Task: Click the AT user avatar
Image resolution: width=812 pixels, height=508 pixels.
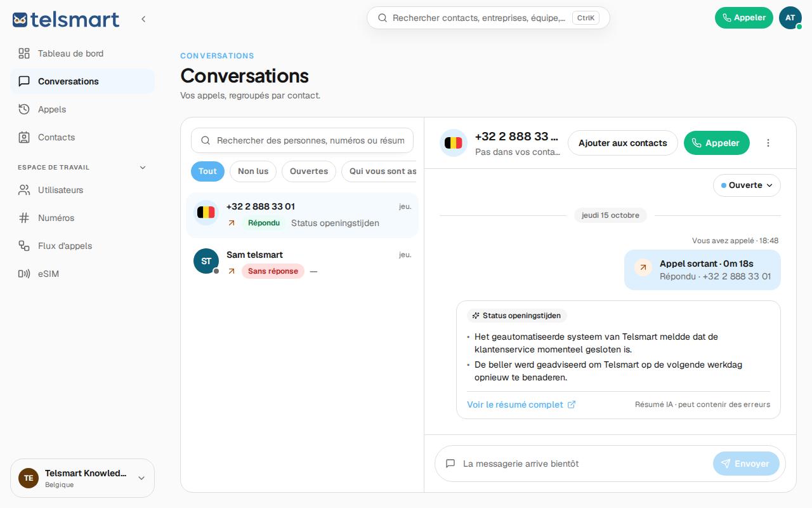Action: (790, 18)
